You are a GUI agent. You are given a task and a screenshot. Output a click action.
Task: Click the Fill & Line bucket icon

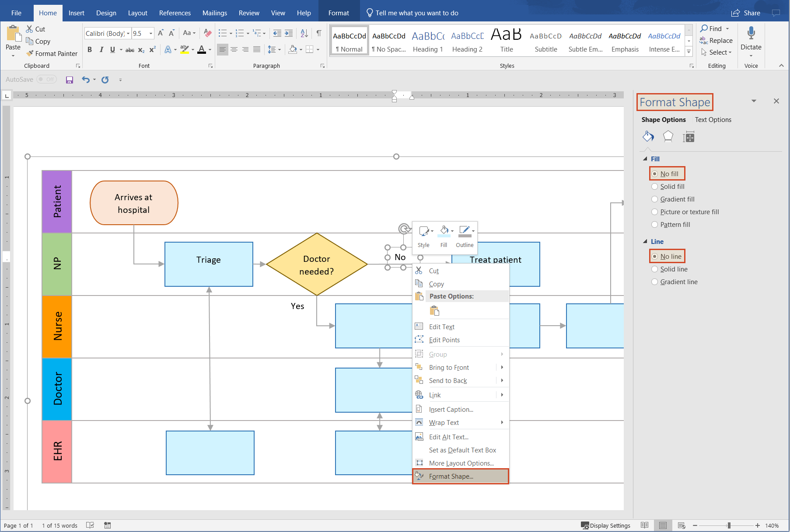click(648, 136)
